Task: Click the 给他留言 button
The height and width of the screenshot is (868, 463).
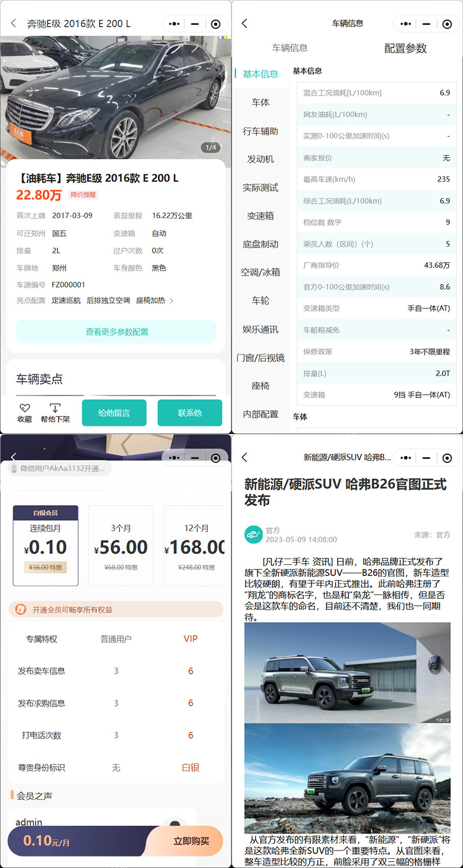Action: tap(114, 413)
